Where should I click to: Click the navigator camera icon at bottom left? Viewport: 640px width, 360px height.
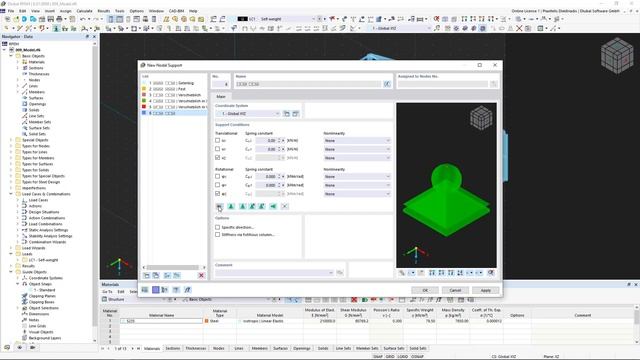click(32, 347)
